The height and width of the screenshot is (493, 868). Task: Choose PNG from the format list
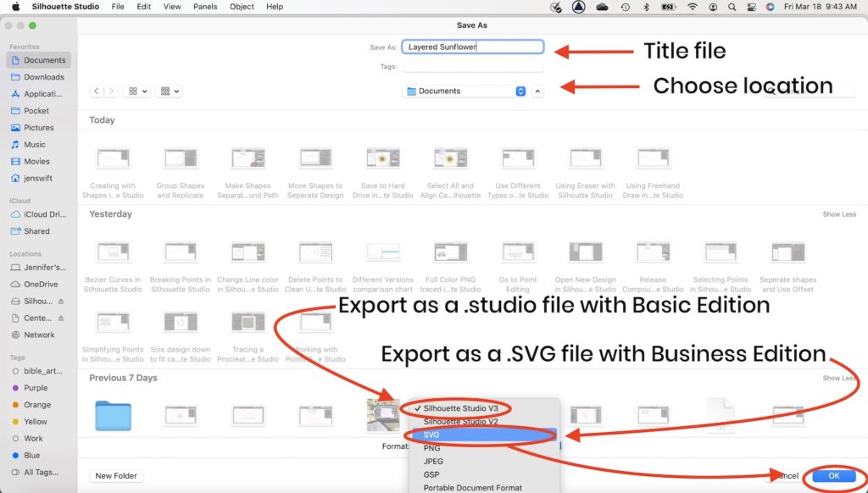coord(484,448)
